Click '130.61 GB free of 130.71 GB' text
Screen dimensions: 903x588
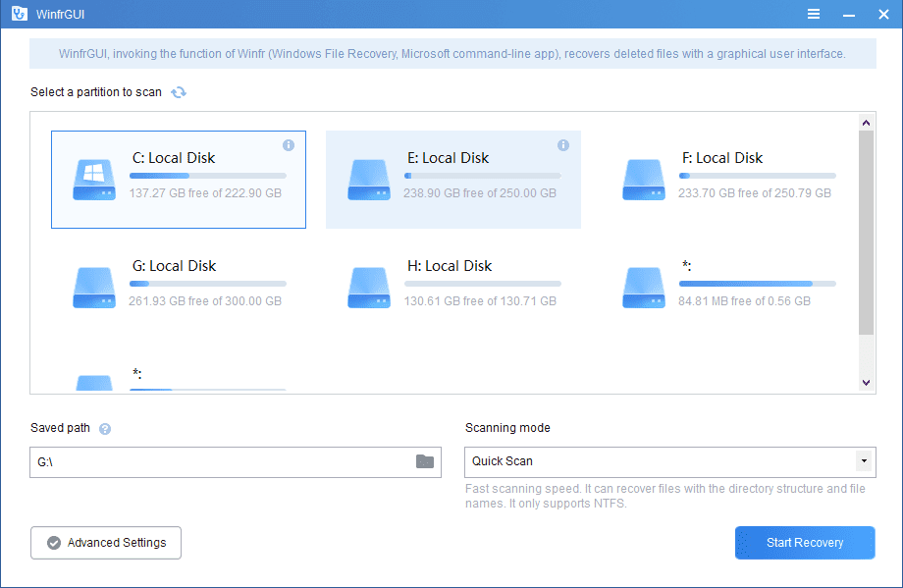(480, 300)
